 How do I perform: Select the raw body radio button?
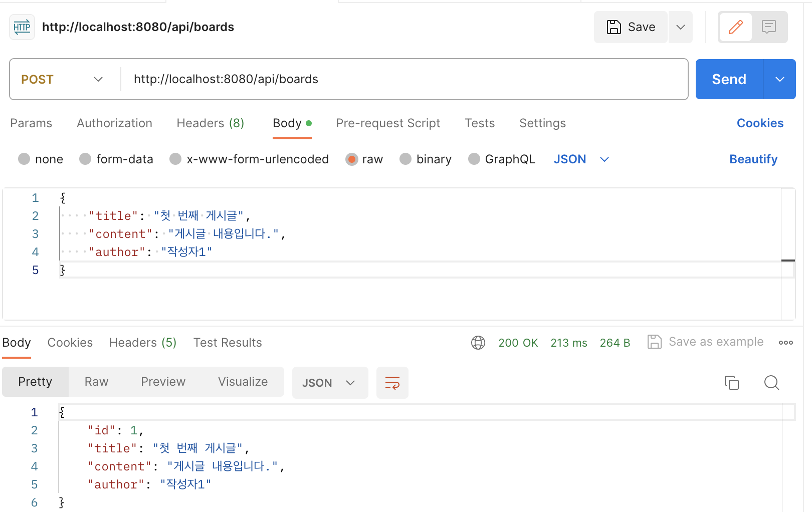(352, 159)
